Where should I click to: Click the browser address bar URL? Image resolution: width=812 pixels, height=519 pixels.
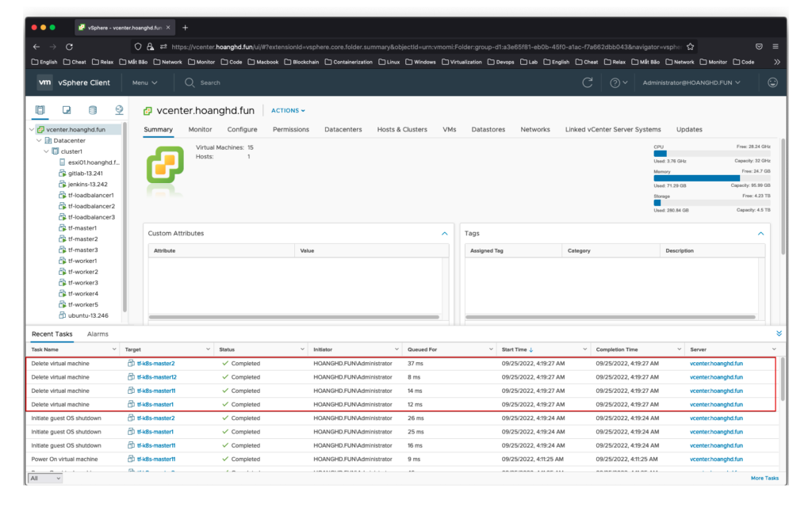click(426, 47)
